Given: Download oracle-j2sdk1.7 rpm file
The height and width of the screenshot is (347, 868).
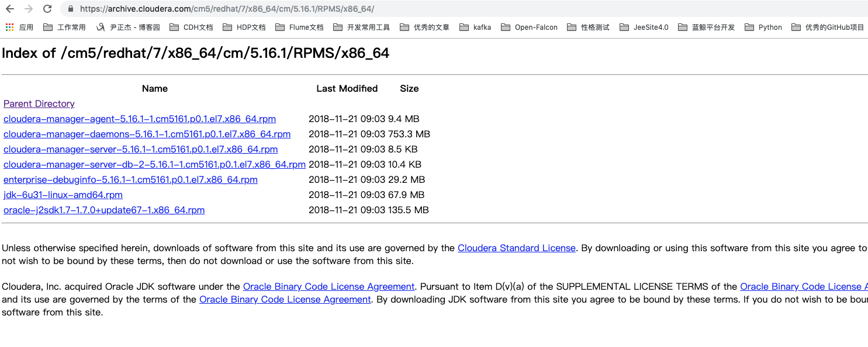Looking at the screenshot, I should [x=104, y=210].
